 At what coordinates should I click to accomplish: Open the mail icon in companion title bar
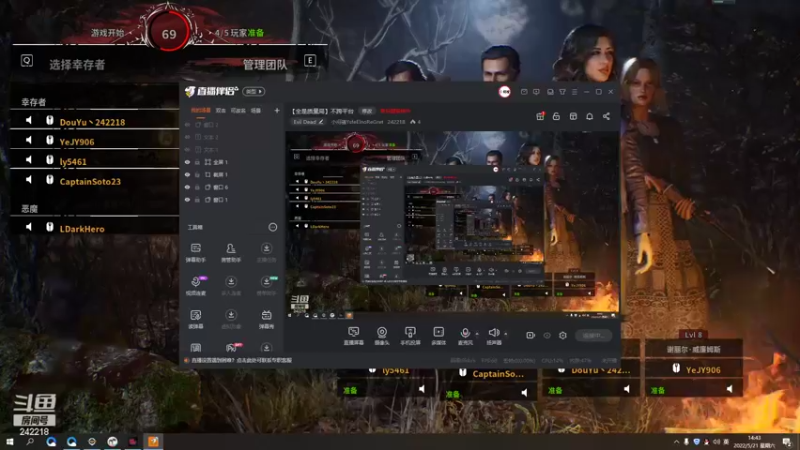pos(524,92)
